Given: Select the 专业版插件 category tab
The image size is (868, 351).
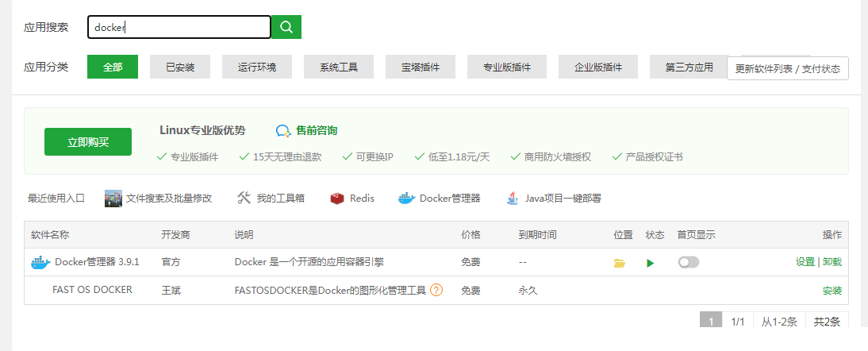Looking at the screenshot, I should (x=507, y=67).
